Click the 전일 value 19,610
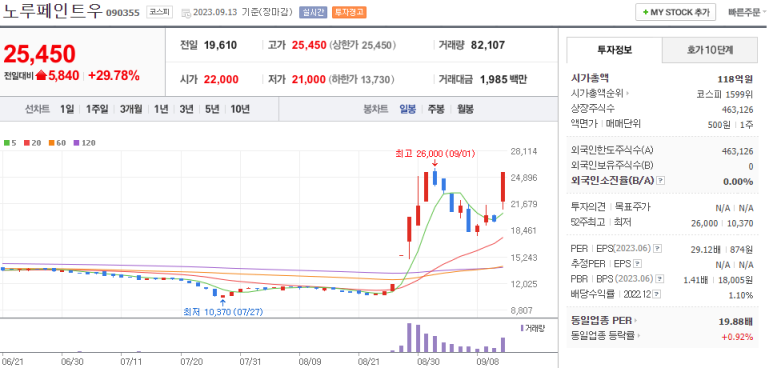 (x=220, y=45)
